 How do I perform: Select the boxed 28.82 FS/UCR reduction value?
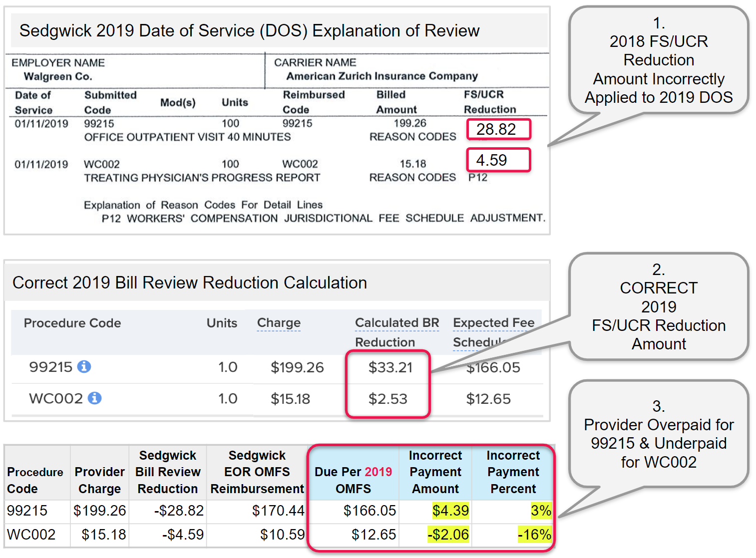[498, 129]
